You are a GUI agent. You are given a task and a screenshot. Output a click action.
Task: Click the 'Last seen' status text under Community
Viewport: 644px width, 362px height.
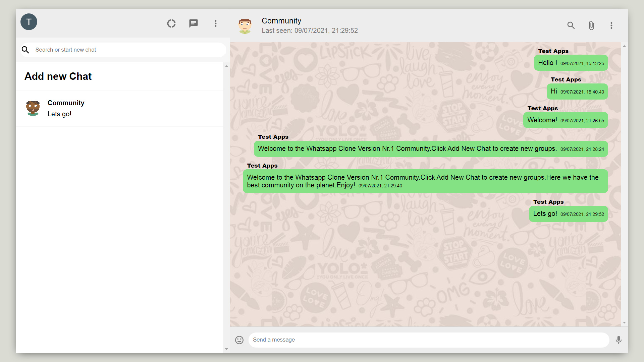(x=310, y=30)
